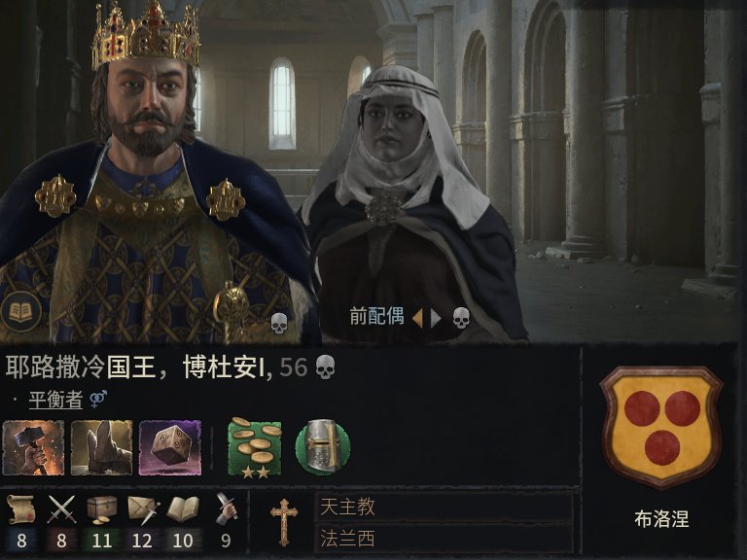
Task: Open the 平衡者 nickname link
Action: 55,400
